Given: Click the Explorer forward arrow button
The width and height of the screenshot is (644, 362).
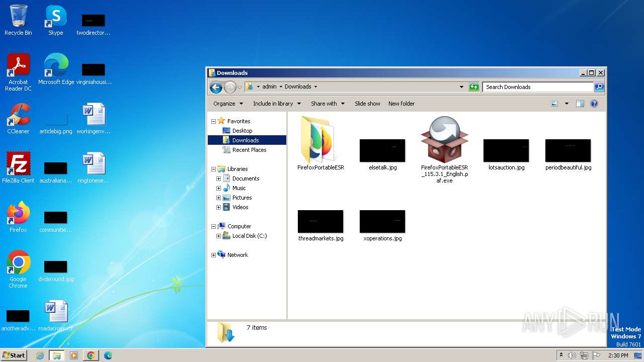Looking at the screenshot, I should pyautogui.click(x=230, y=87).
